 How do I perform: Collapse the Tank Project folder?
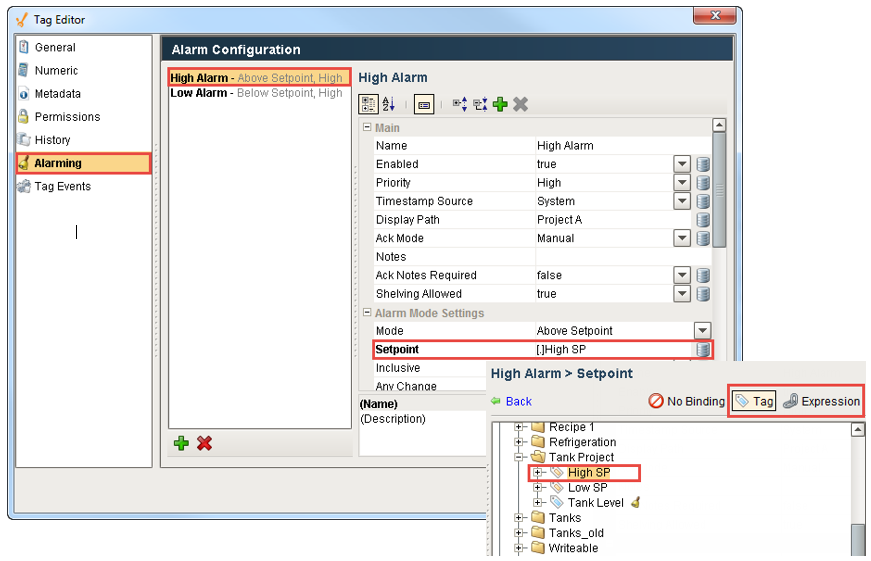click(519, 457)
